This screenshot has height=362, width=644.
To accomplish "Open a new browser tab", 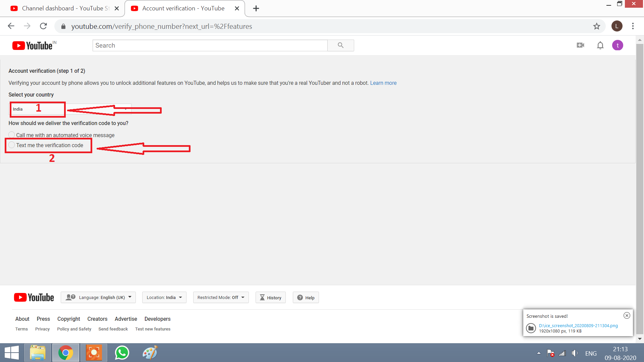I will pyautogui.click(x=256, y=8).
